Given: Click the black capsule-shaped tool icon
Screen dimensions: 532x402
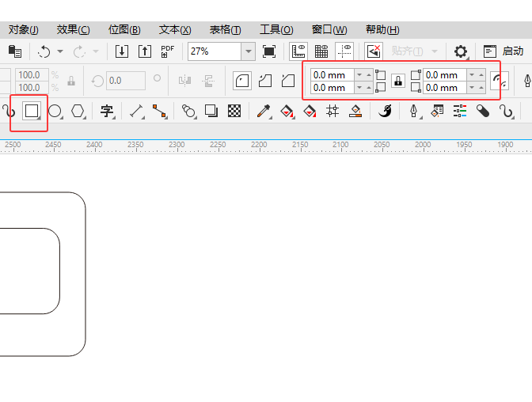Looking at the screenshot, I should click(483, 111).
